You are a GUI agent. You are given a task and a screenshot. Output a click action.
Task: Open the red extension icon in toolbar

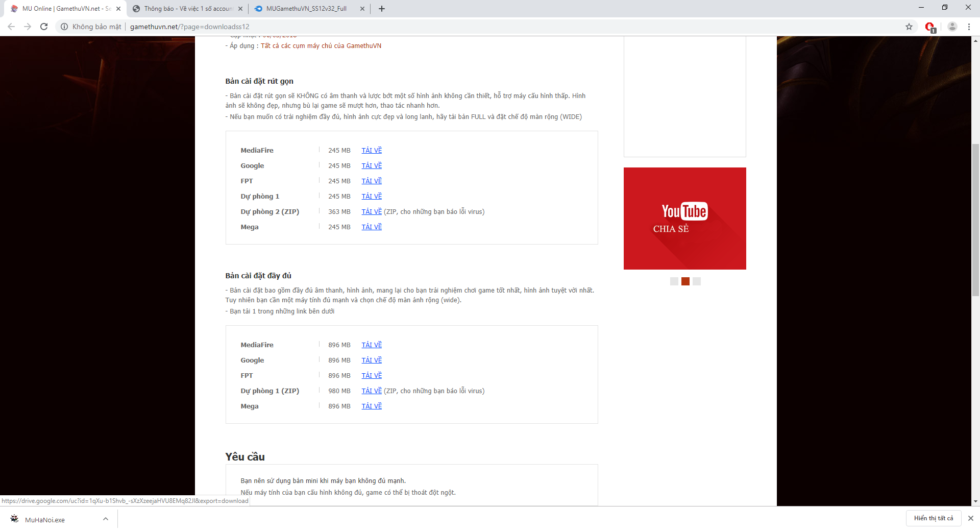pyautogui.click(x=929, y=27)
